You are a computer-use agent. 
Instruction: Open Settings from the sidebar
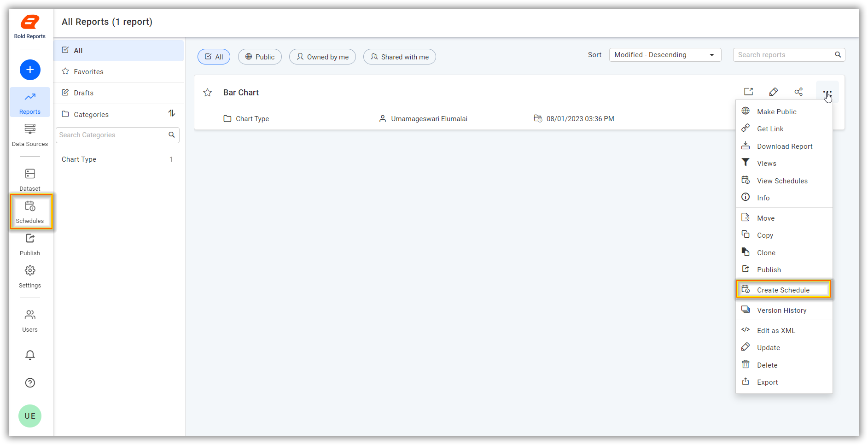coord(29,275)
